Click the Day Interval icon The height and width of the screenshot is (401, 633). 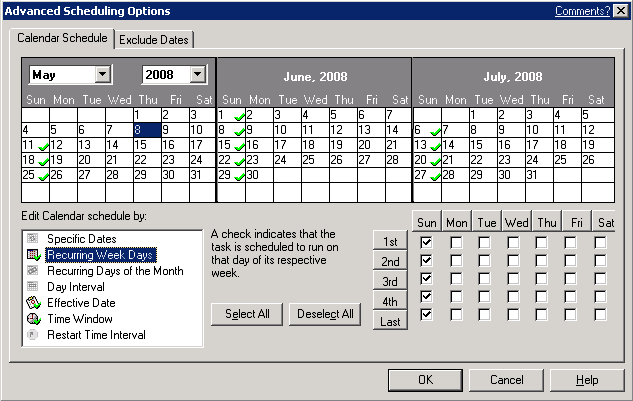34,287
